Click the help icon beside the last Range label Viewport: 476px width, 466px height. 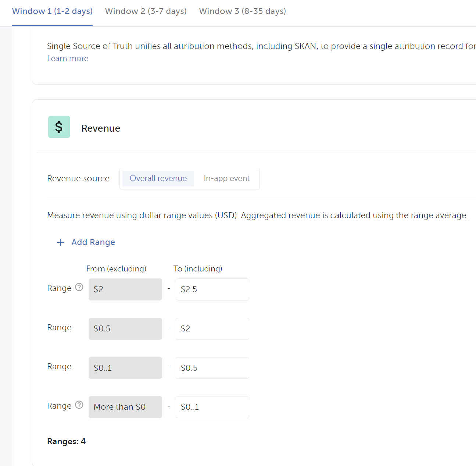click(x=79, y=405)
